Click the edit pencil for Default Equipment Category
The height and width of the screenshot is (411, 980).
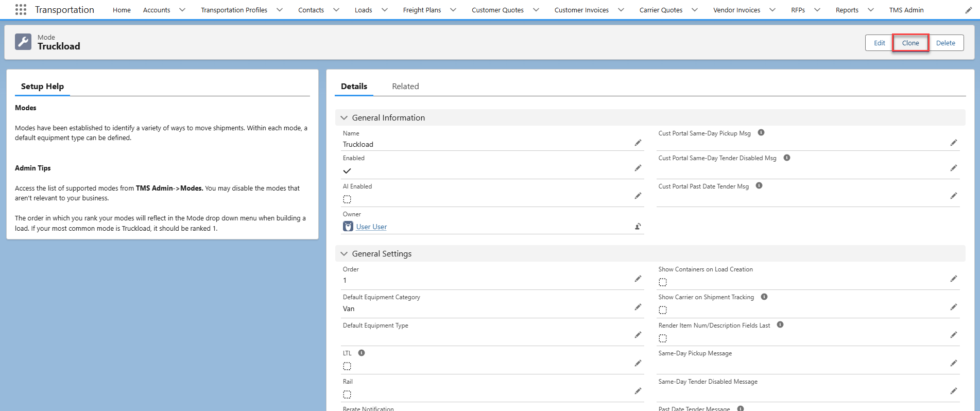(638, 307)
